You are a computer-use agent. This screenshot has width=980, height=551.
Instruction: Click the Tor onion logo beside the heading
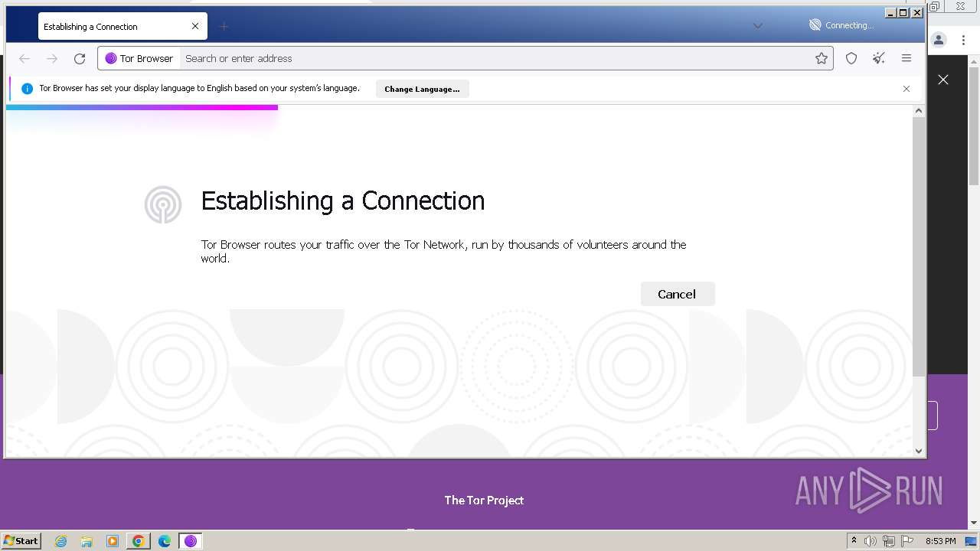(163, 205)
